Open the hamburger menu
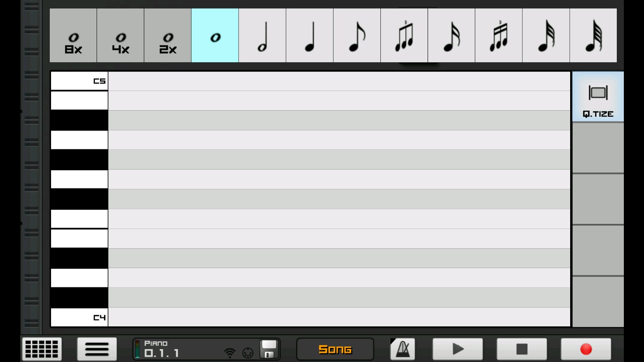The image size is (644, 362). point(97,349)
